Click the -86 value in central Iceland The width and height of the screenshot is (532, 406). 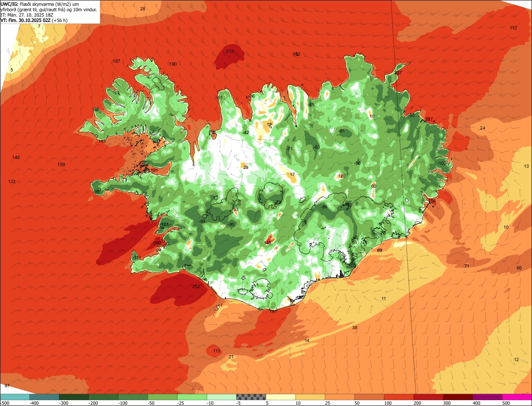click(x=324, y=207)
